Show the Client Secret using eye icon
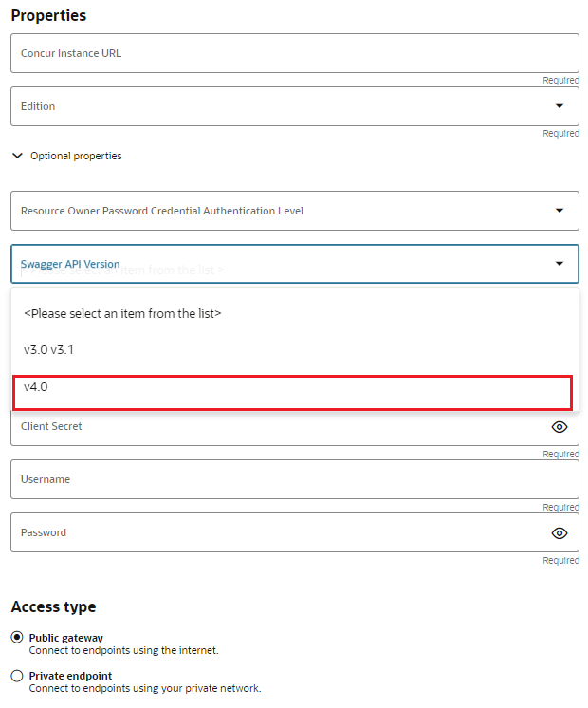 (560, 427)
